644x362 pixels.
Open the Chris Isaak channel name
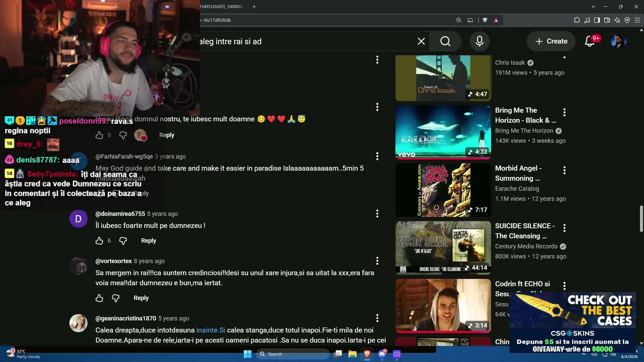tap(510, 63)
